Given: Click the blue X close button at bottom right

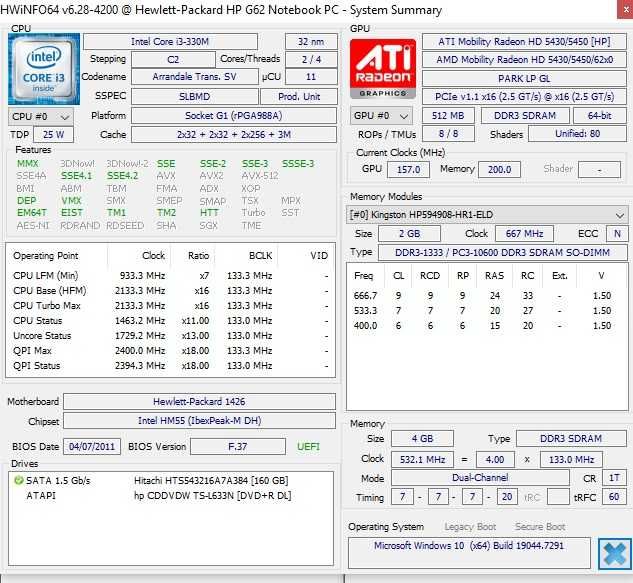Looking at the screenshot, I should (x=614, y=554).
